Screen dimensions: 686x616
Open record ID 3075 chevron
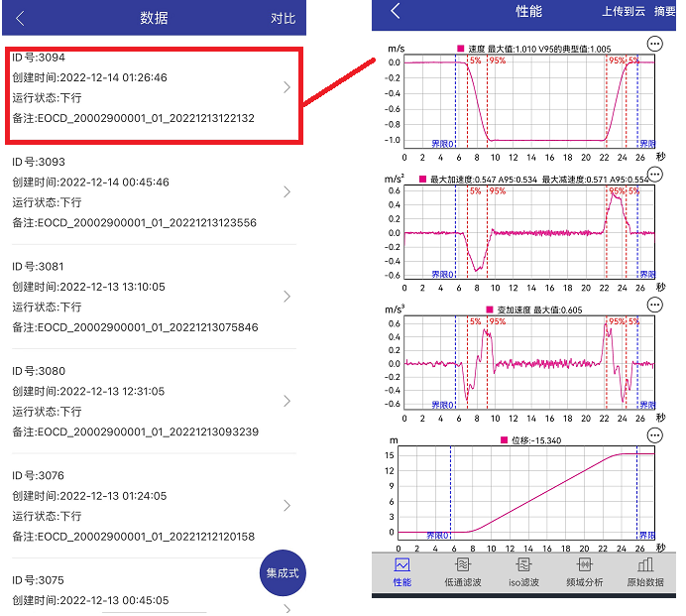[287, 608]
